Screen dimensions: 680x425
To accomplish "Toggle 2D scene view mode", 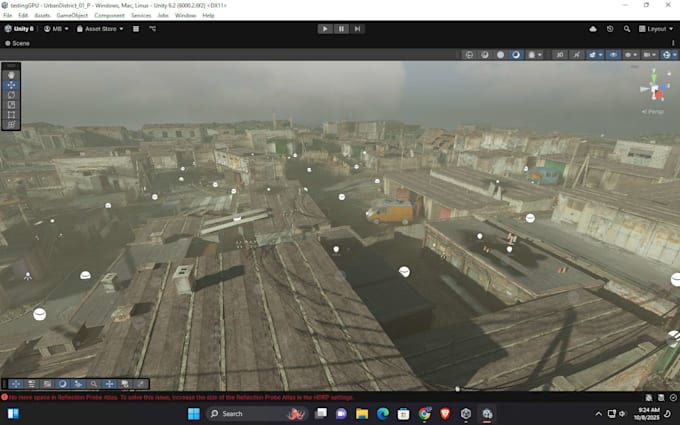I will [x=560, y=55].
